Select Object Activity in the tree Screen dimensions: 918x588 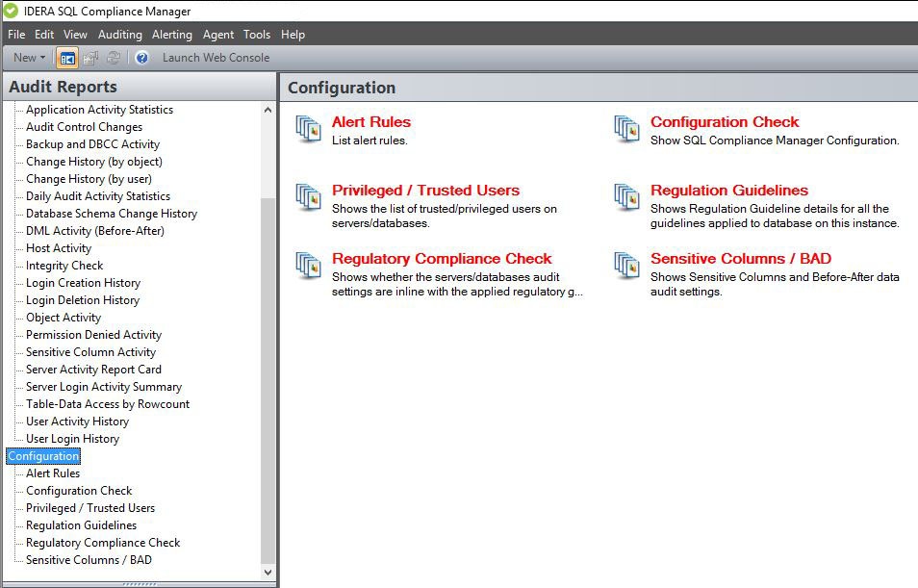pyautogui.click(x=64, y=318)
